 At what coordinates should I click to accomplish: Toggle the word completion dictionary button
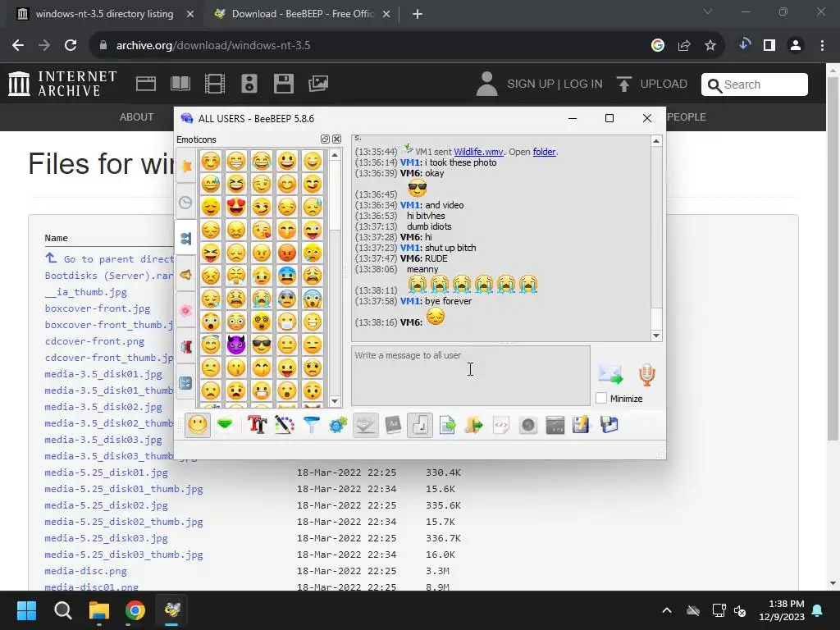[393, 426]
